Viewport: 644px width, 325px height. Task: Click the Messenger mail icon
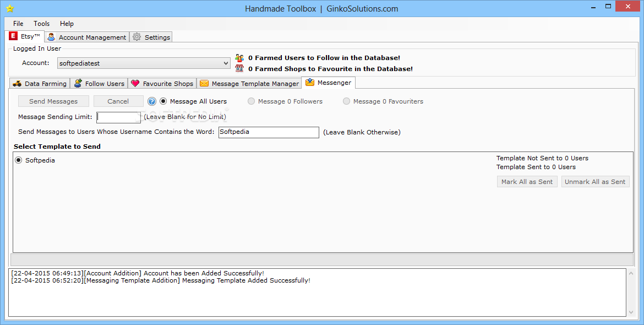[x=310, y=82]
